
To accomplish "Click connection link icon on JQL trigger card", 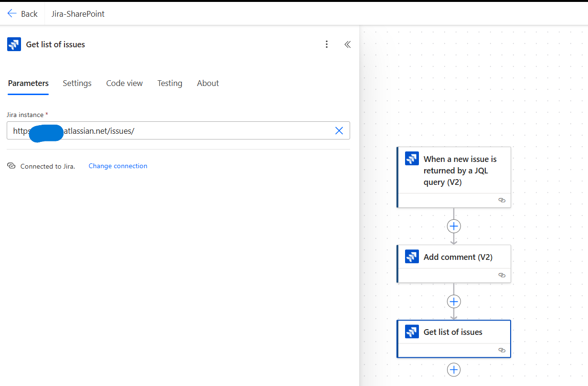I will click(x=502, y=200).
